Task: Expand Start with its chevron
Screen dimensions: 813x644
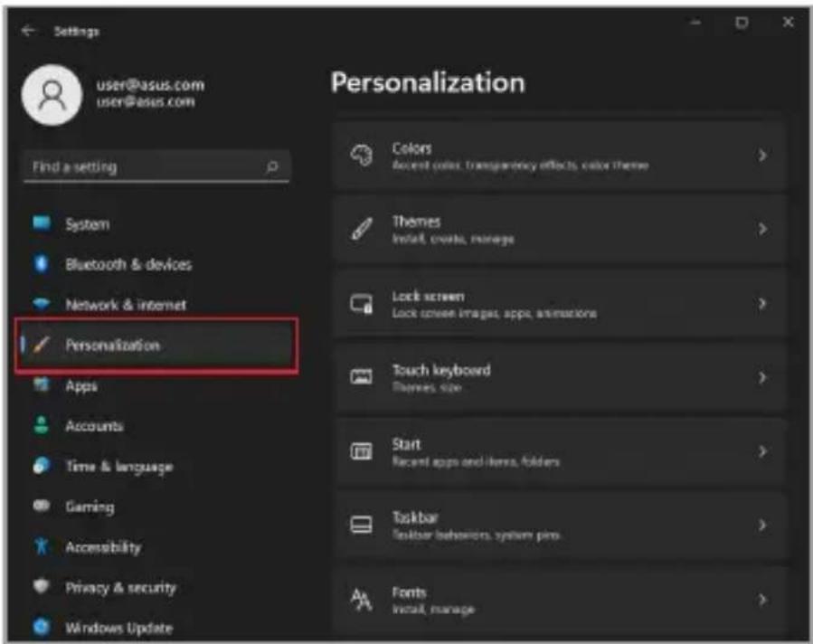Action: pos(762,451)
